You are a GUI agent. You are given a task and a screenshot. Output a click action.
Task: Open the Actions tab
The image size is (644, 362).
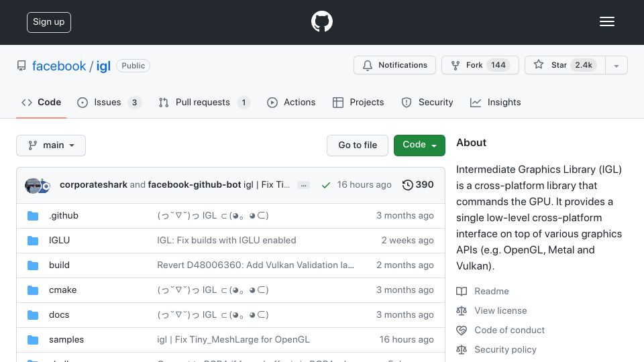click(291, 102)
